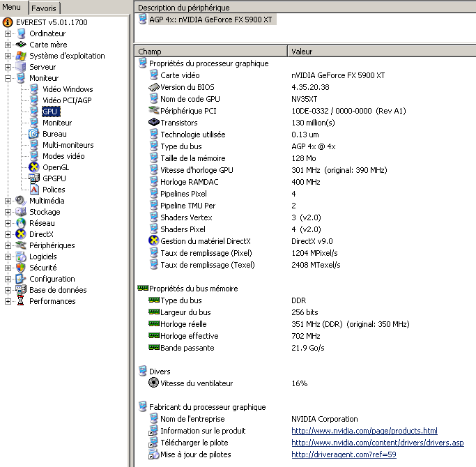Click the Nom de l'entreprise row
This screenshot has height=467, width=476.
click(307, 419)
